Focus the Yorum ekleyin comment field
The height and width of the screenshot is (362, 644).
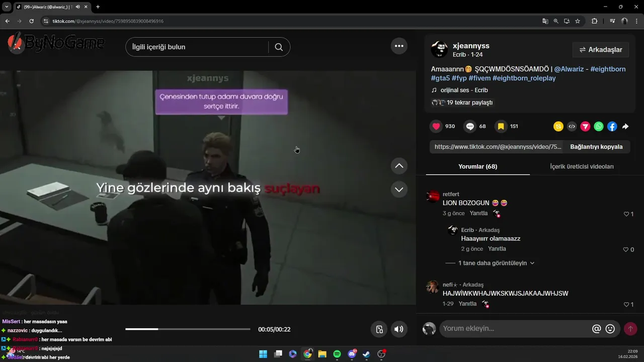pos(515,329)
